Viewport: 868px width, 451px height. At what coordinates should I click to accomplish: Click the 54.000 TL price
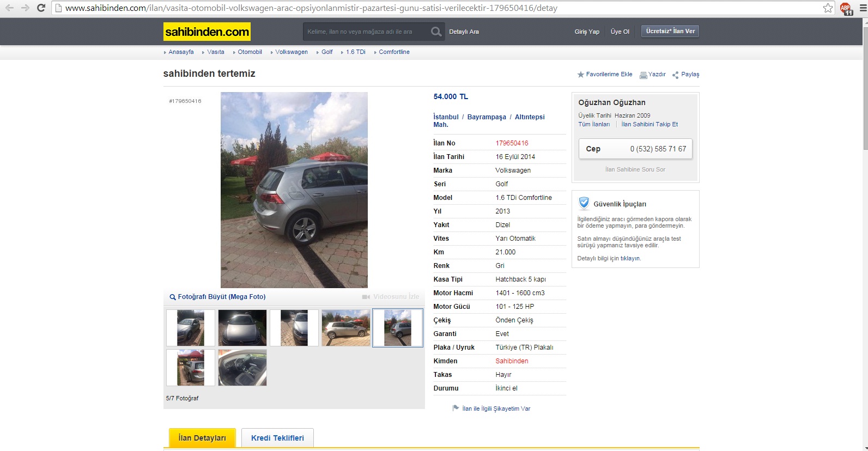pyautogui.click(x=451, y=96)
